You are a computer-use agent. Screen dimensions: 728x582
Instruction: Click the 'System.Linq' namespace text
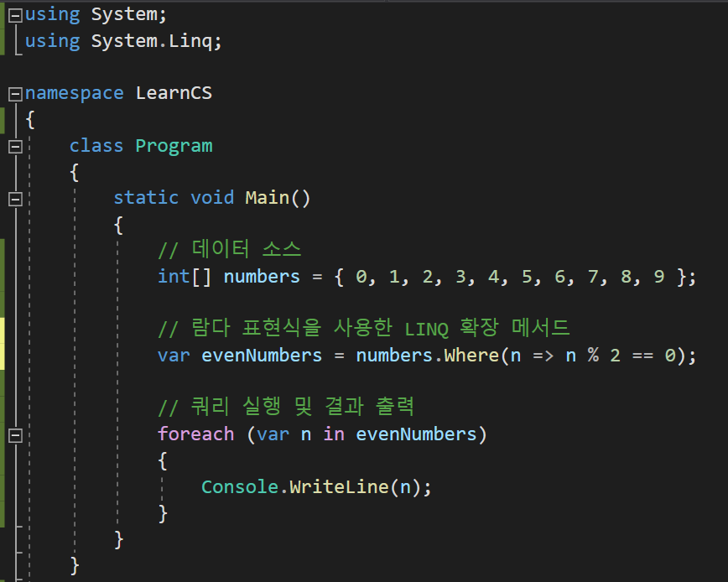click(x=152, y=42)
